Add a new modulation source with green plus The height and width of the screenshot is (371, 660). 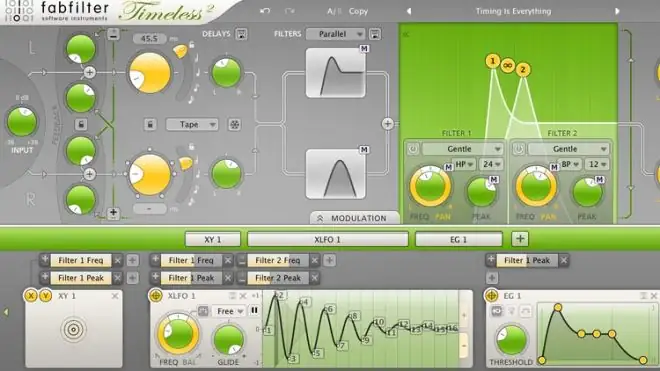(x=520, y=239)
